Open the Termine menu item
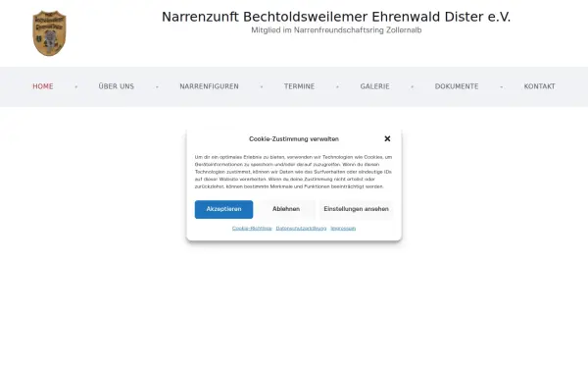The width and height of the screenshot is (588, 368). tap(299, 86)
